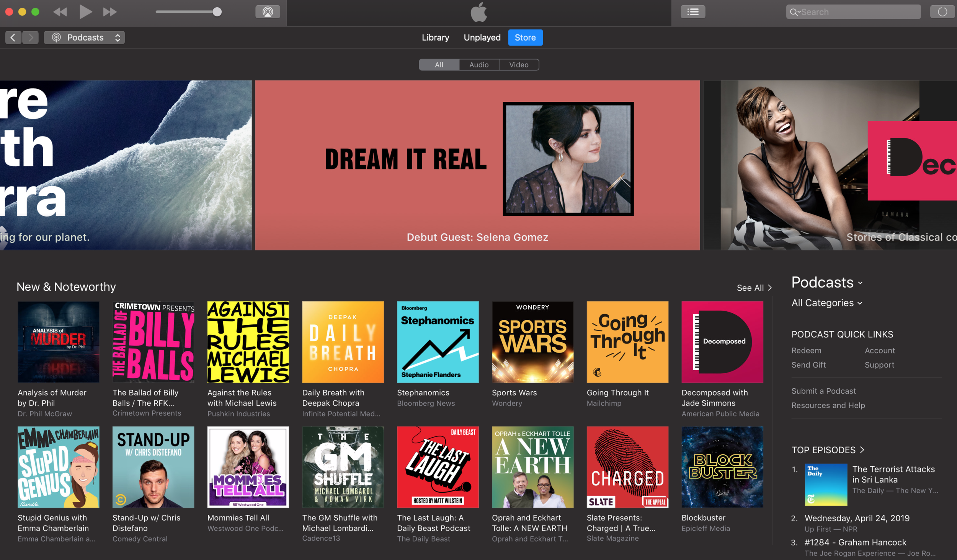Image resolution: width=957 pixels, height=560 pixels.
Task: Click the Bloomberg News publisher text
Action: coord(426,403)
